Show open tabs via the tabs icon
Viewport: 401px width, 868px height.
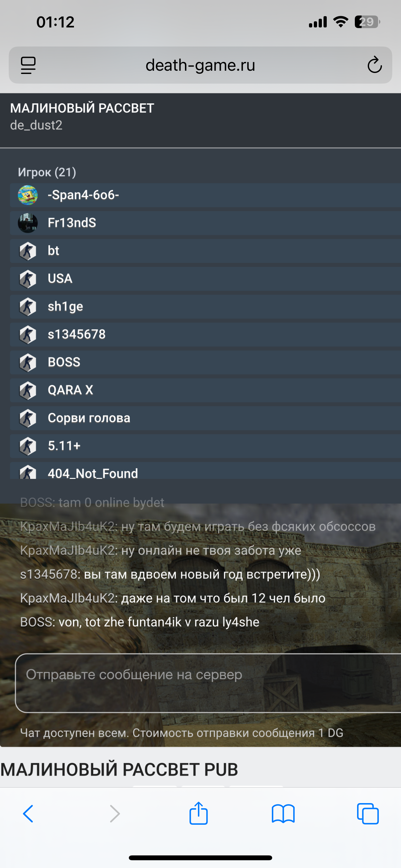[x=368, y=814]
